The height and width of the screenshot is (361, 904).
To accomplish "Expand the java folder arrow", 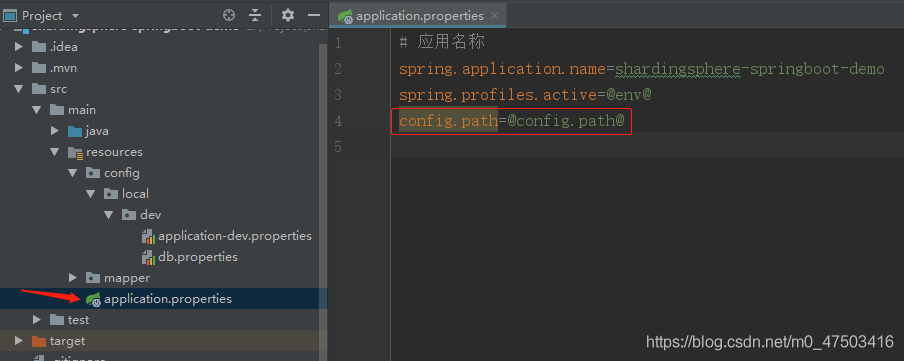I will click(55, 131).
